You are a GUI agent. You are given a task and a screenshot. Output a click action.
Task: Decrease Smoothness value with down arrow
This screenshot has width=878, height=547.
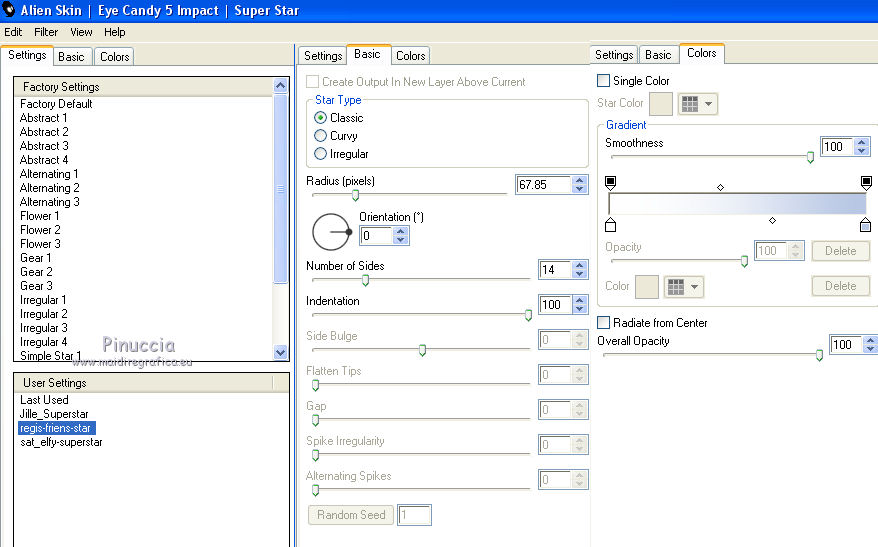pos(862,151)
